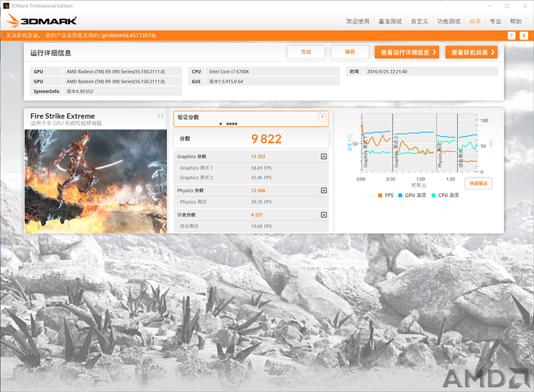The height and width of the screenshot is (392, 534).
Task: Click the 58.69 FPS result
Action: (x=261, y=168)
